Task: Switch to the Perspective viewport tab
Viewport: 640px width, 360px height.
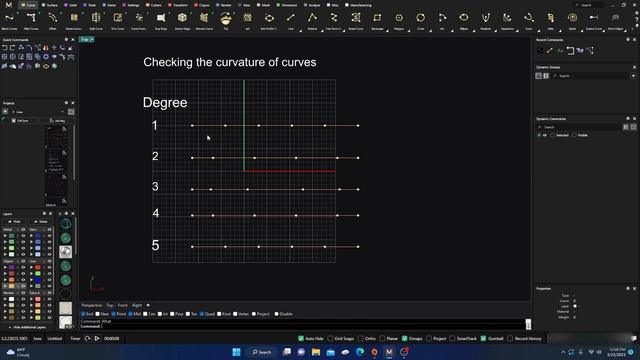Action: coord(91,305)
